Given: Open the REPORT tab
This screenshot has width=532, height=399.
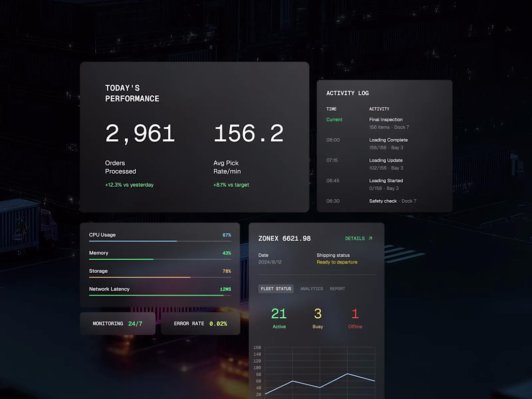Looking at the screenshot, I should (x=337, y=289).
